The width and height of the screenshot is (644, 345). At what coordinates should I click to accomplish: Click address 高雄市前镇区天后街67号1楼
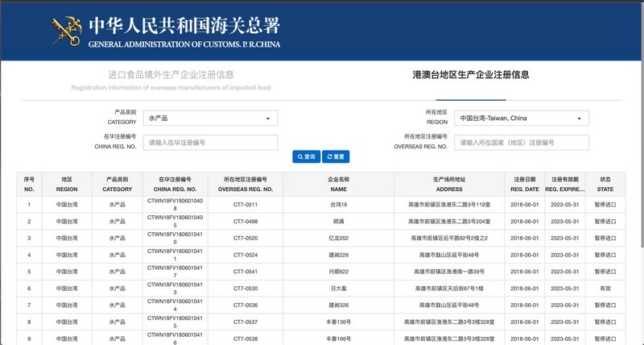449,289
